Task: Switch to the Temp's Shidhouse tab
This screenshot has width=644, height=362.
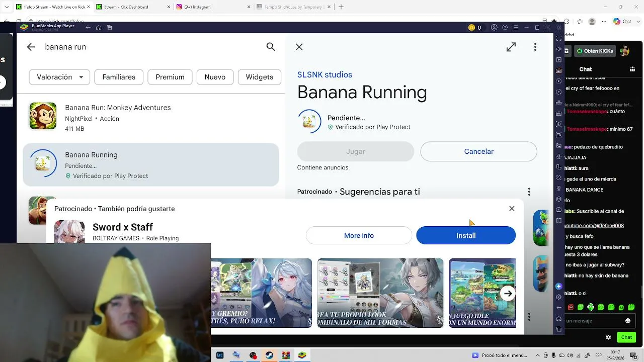Action: (293, 7)
